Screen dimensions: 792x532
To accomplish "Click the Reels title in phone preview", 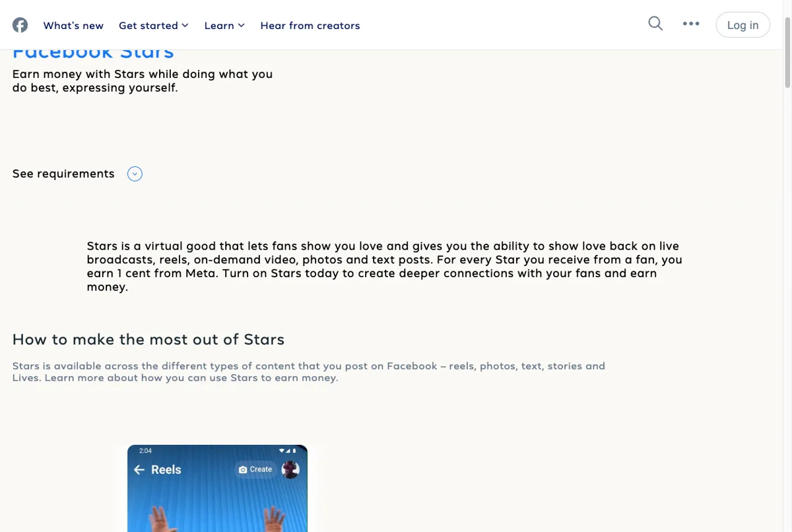I will (166, 470).
